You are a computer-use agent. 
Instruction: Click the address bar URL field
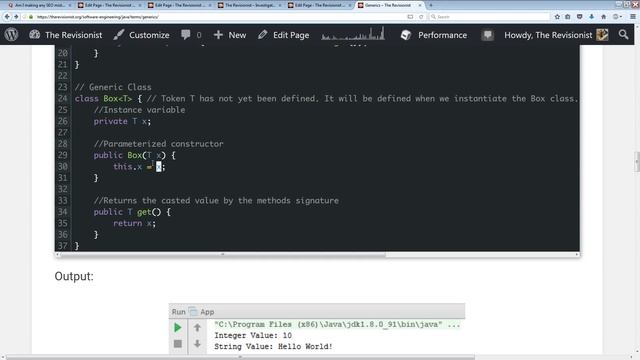coord(220,17)
